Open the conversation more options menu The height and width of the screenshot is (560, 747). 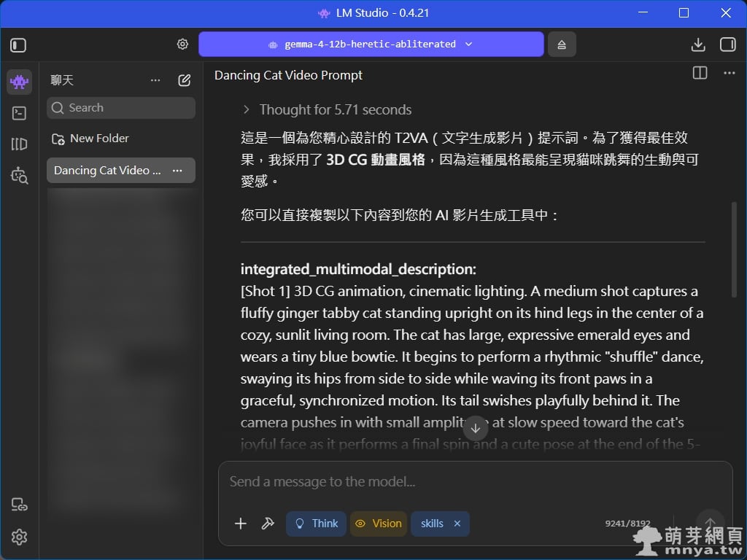729,74
